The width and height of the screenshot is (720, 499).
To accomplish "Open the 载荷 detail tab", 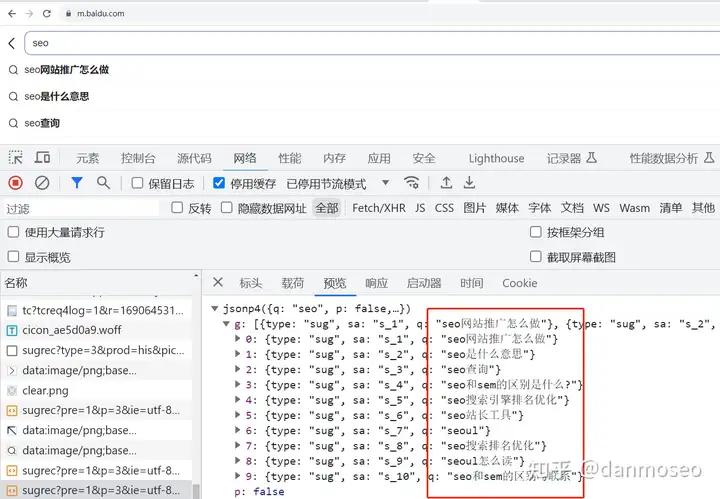I will [292, 283].
